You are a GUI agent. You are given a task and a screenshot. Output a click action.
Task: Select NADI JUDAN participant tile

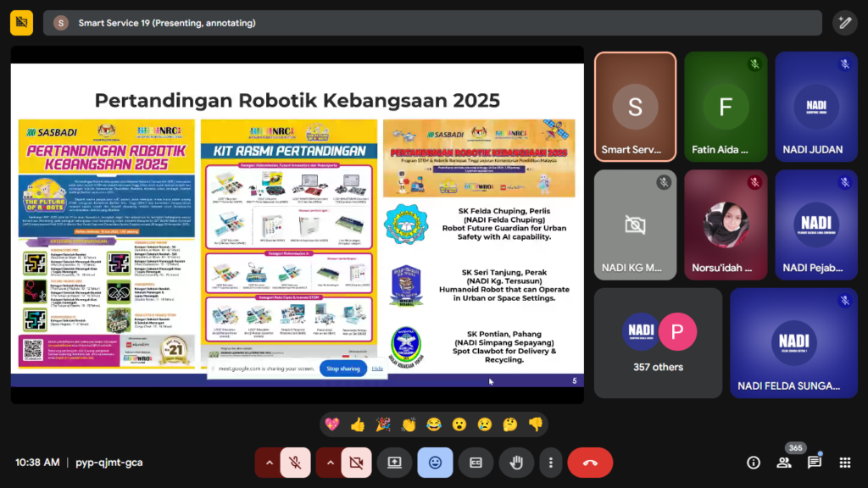816,107
